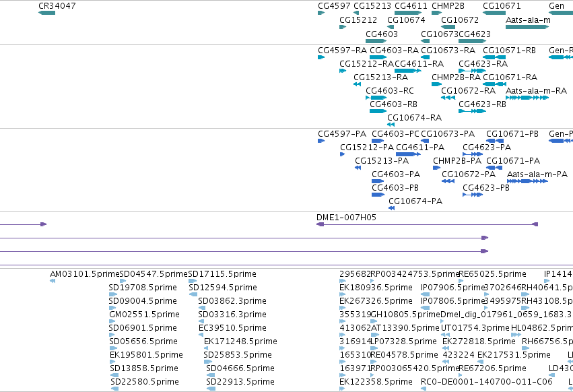Viewport: 573px width, 392px height.
Task: Select gene CG15212
Action: pyautogui.click(x=343, y=27)
